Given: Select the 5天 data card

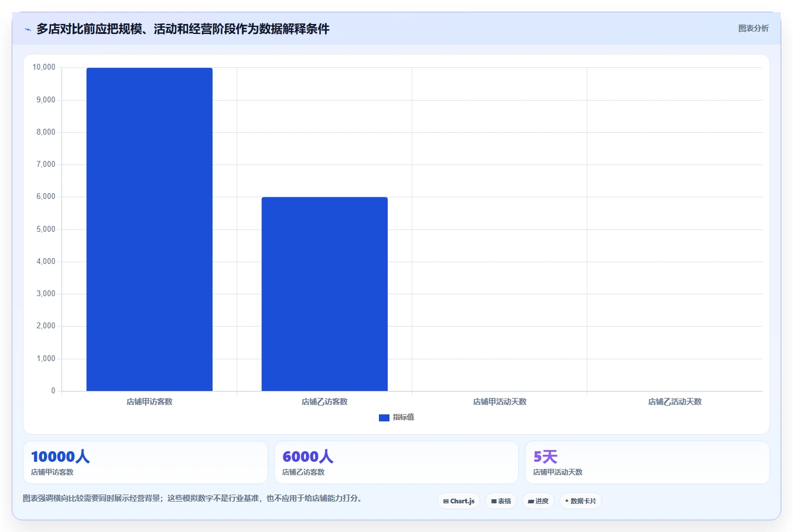Looking at the screenshot, I should coord(647,462).
